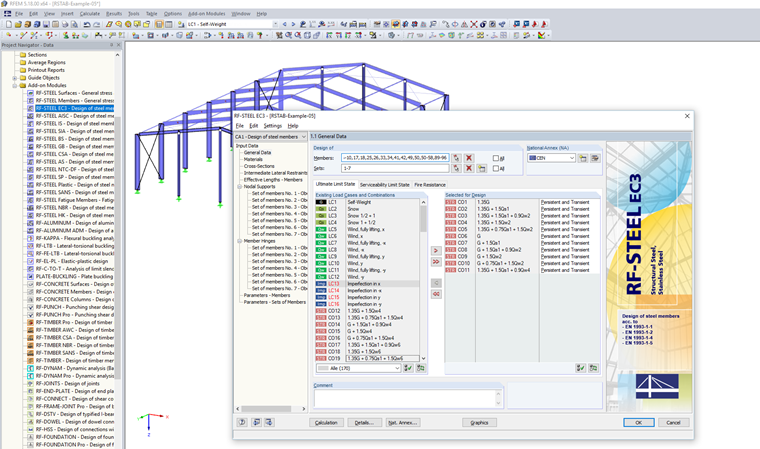Click the National Annex library icon
The image size is (760, 449).
(595, 158)
